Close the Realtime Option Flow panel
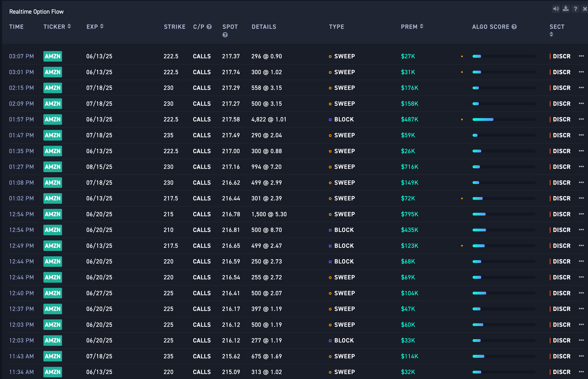This screenshot has height=379, width=588. [585, 9]
